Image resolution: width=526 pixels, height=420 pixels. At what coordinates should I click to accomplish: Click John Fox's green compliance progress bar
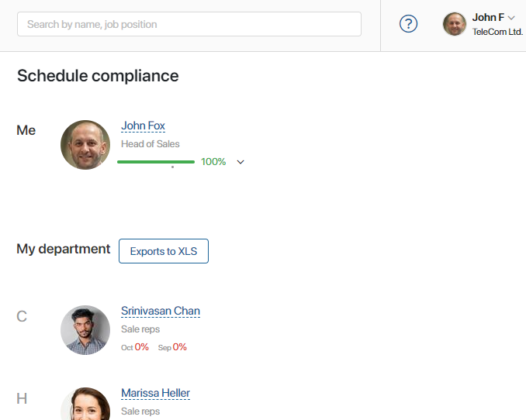156,162
